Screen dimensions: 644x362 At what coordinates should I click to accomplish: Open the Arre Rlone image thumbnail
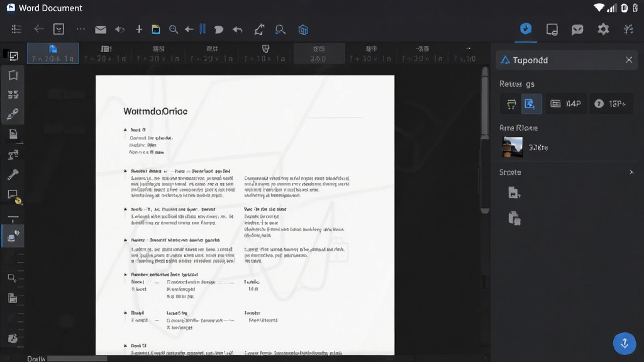(x=513, y=147)
